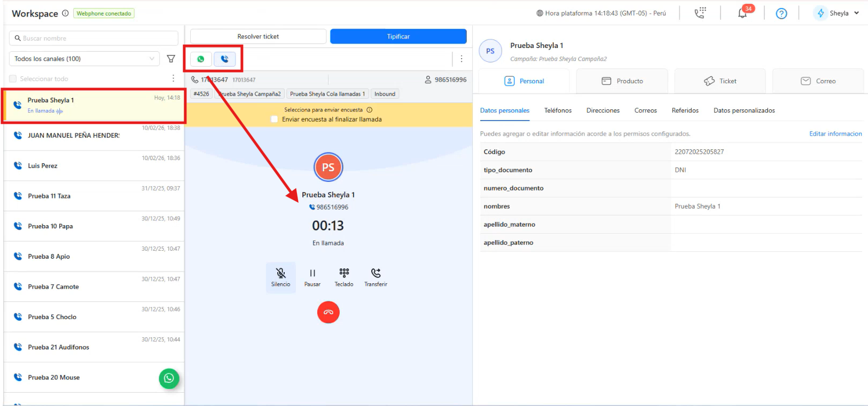Click the Buscar nombre search field
868x406 pixels.
pos(93,38)
